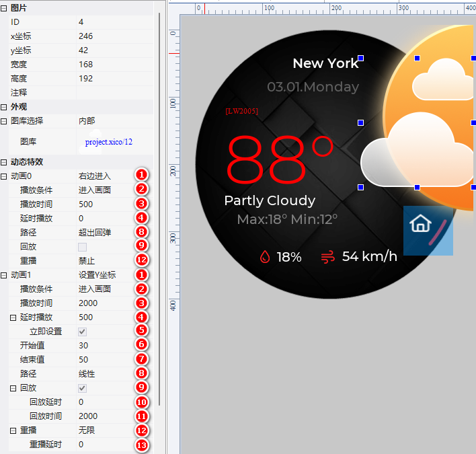Open the 超出回弹 path dropdown

[104, 233]
